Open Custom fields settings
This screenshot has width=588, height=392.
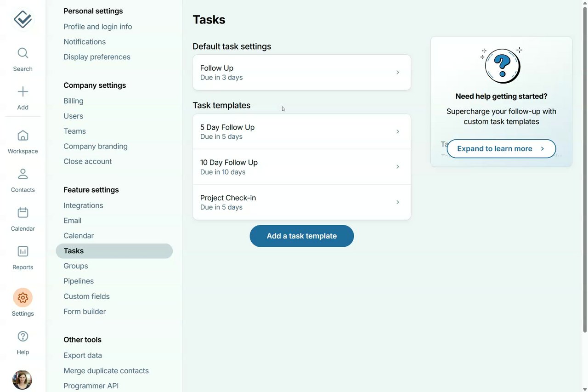click(x=86, y=296)
